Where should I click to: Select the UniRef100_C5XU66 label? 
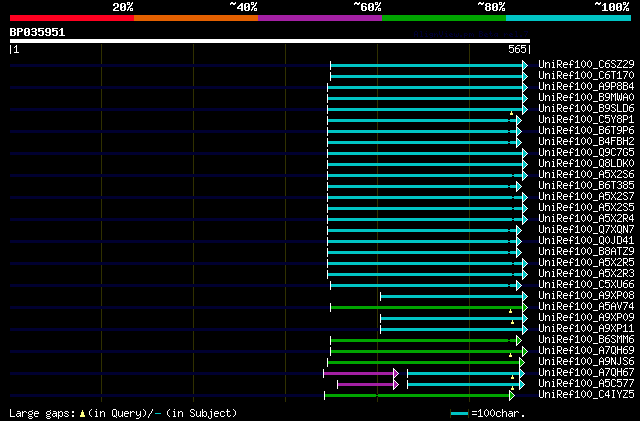click(586, 285)
